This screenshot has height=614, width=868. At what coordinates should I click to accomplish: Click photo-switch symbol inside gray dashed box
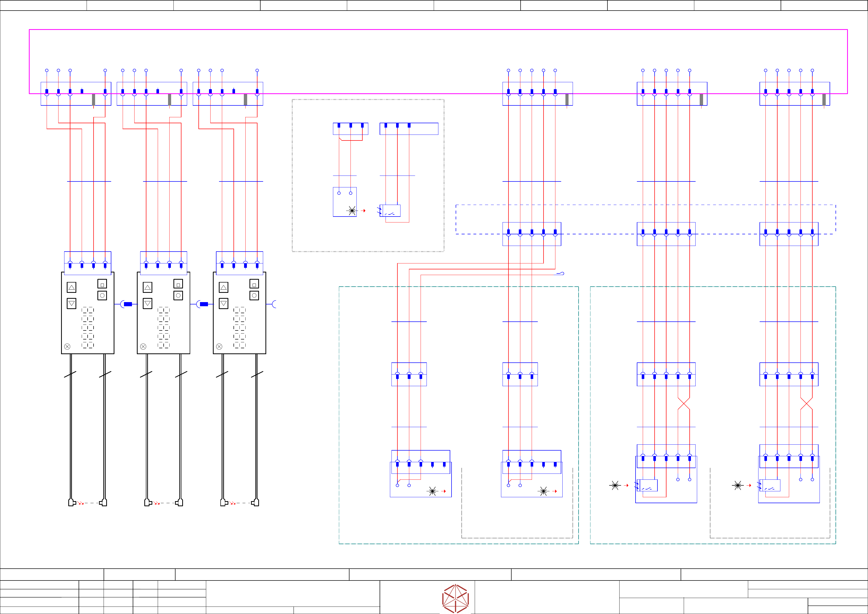click(390, 211)
